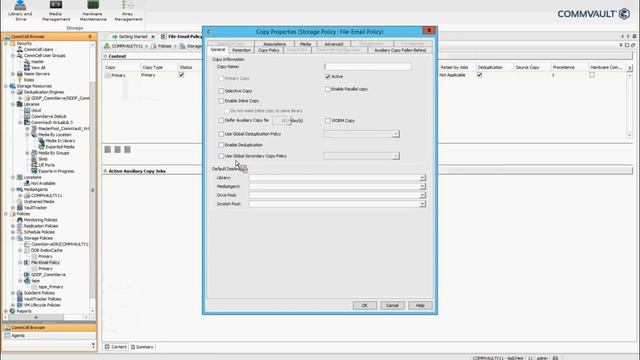Select GDDP_CommServe storage policy icon
This screenshot has height=360, width=640.
click(x=27, y=275)
